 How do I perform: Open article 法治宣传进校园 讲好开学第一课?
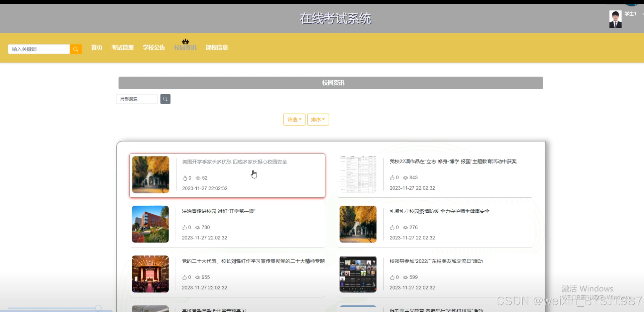pyautogui.click(x=219, y=211)
